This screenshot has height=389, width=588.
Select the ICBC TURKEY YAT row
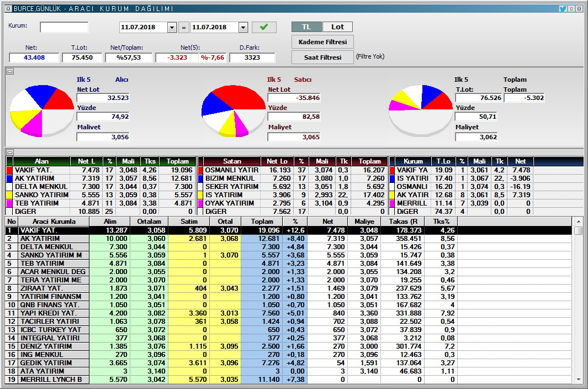tap(288, 329)
